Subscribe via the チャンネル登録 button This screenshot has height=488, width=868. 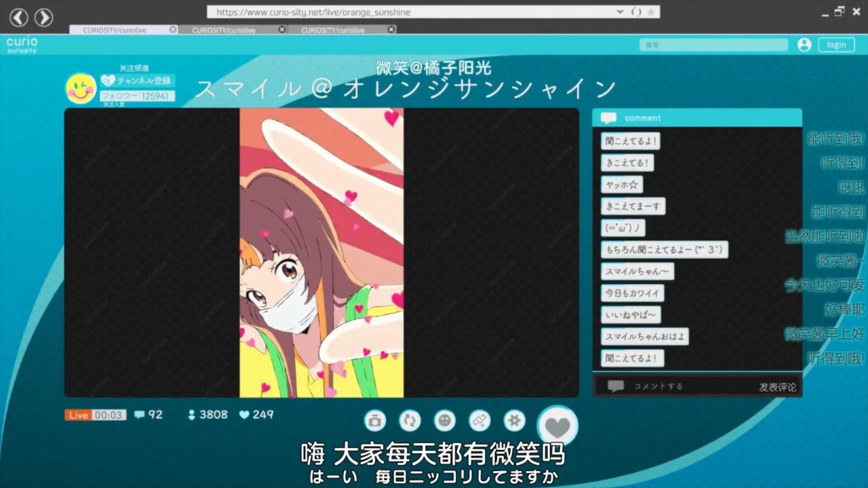[x=138, y=81]
